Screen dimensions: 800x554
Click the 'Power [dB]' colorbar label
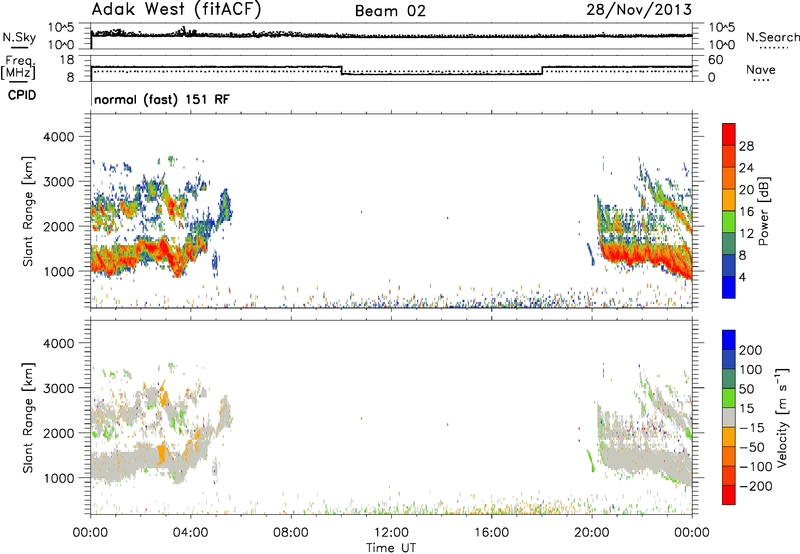coord(764,211)
